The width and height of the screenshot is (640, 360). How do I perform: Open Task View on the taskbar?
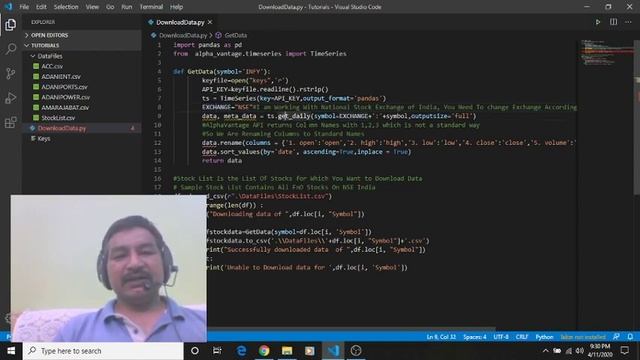click(217, 351)
